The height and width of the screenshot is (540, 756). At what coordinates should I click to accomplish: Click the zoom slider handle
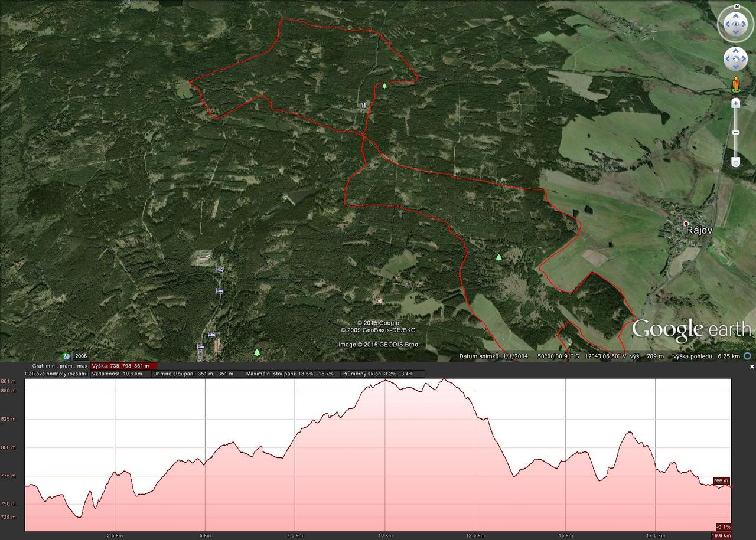click(735, 132)
